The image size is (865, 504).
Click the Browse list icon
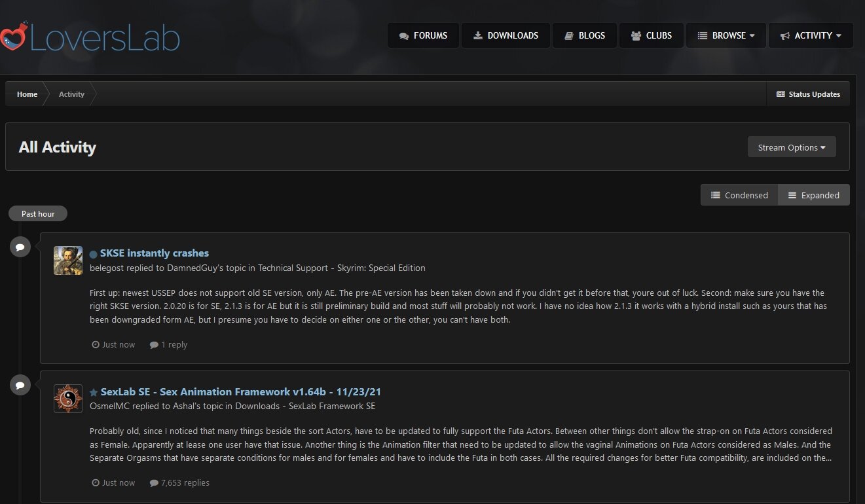coord(703,36)
